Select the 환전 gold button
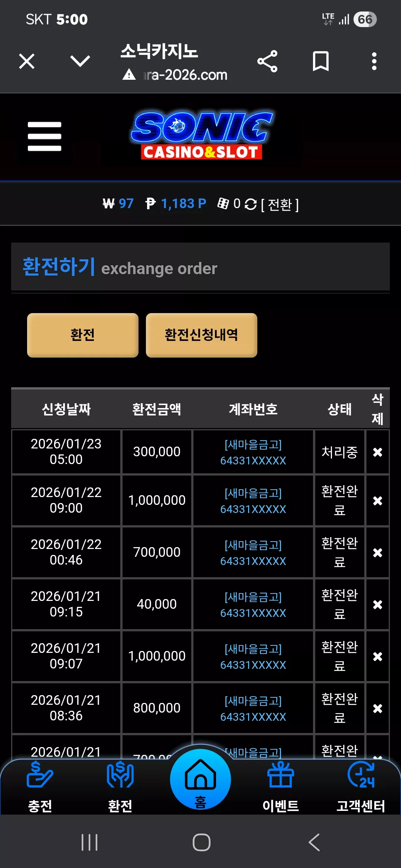 point(83,335)
